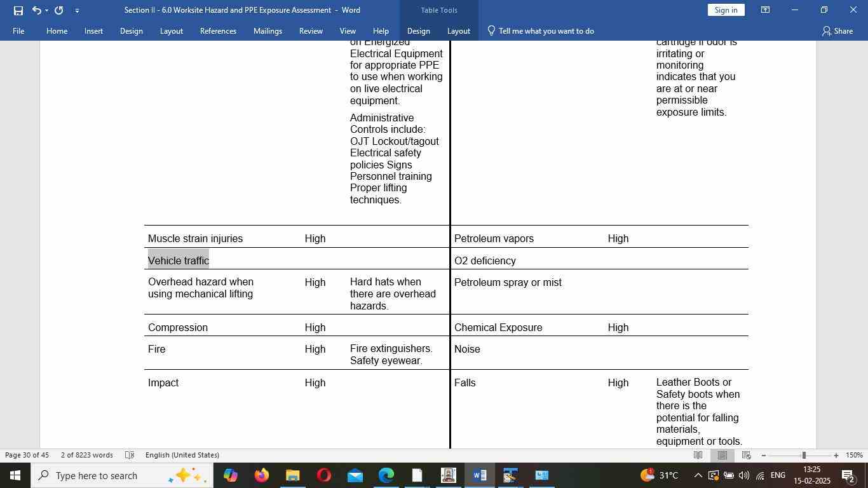The width and height of the screenshot is (868, 488).
Task: Switch to the View tab
Action: (348, 30)
